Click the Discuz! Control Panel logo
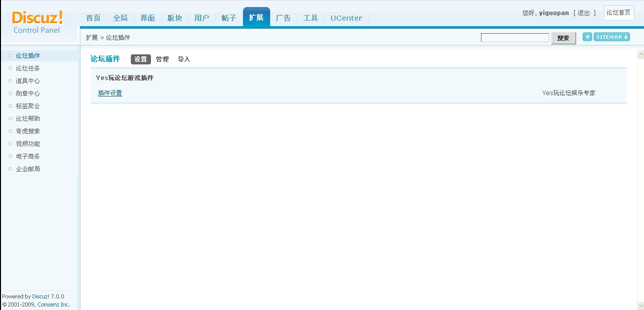 coord(37,22)
